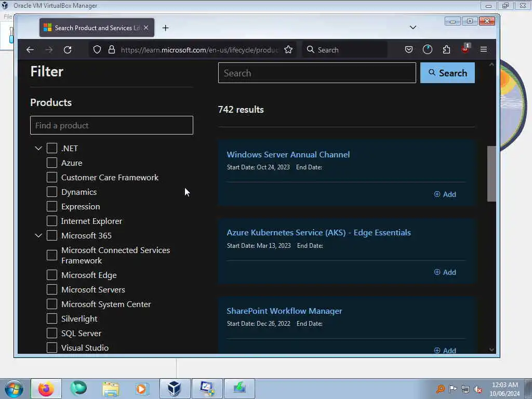This screenshot has height=399, width=532.
Task: Check the Visual Studio checkbox
Action: pos(52,348)
